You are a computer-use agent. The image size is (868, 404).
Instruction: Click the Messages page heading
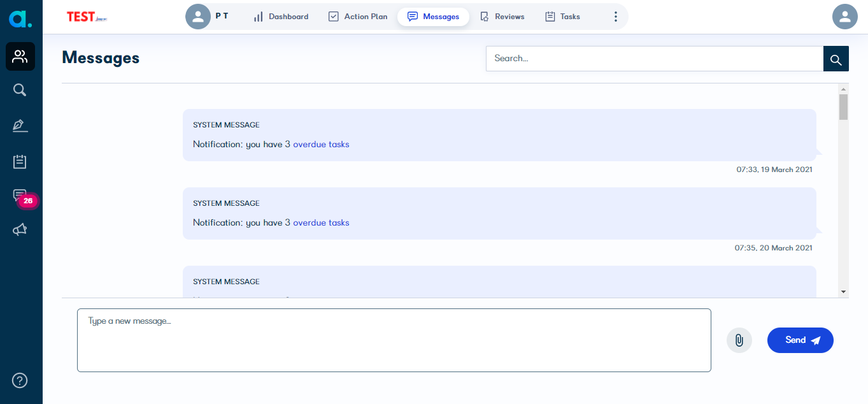click(x=101, y=58)
